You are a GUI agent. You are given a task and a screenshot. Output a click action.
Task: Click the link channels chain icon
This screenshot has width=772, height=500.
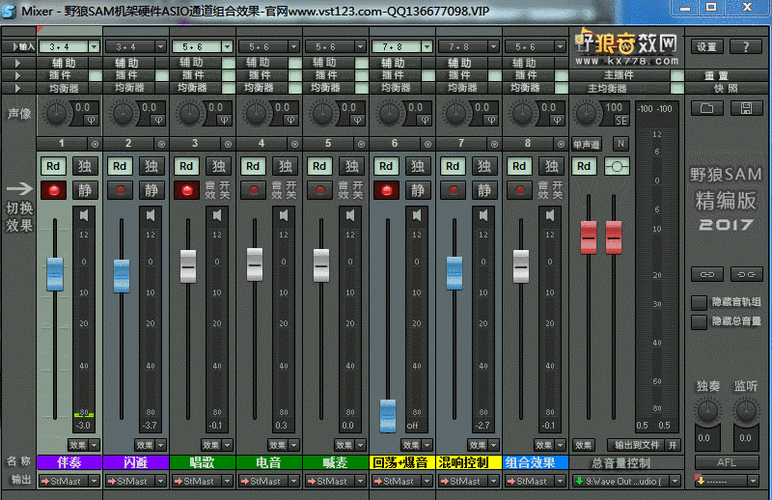coord(707,275)
